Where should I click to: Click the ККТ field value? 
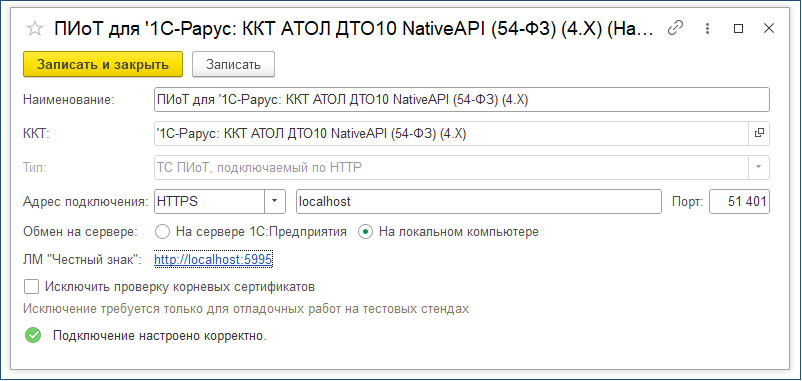tap(451, 133)
